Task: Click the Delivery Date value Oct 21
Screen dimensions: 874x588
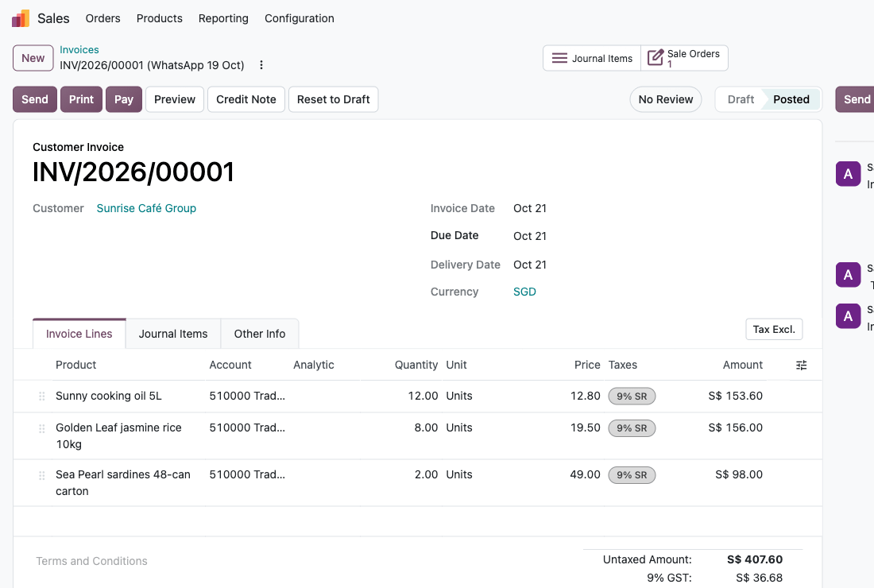Action: (529, 265)
